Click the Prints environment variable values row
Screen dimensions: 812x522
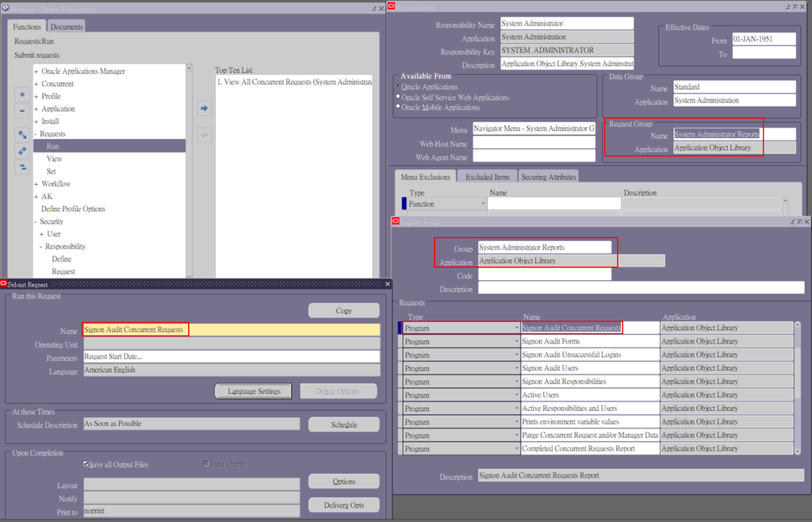(x=590, y=422)
